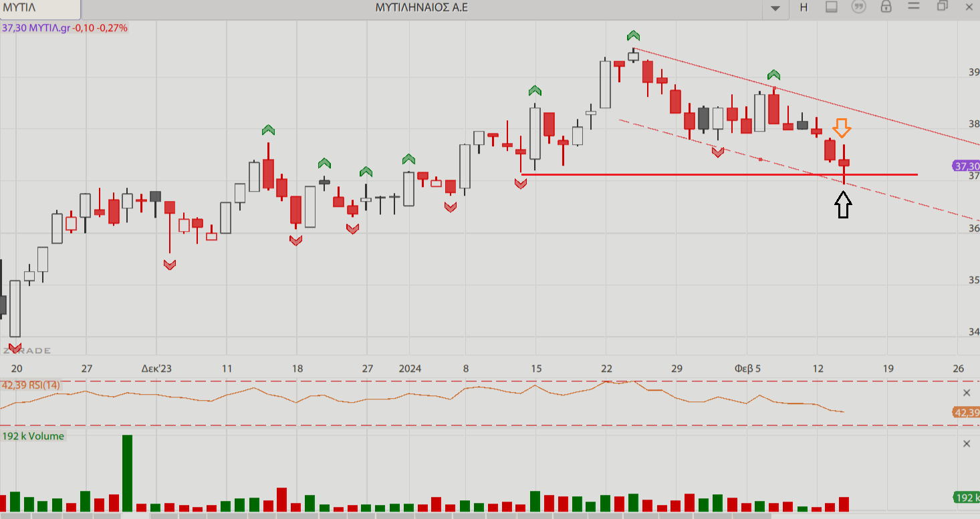Image resolution: width=980 pixels, height=519 pixels.
Task: Click the Δεκ'23 date axis label
Action: point(156,368)
